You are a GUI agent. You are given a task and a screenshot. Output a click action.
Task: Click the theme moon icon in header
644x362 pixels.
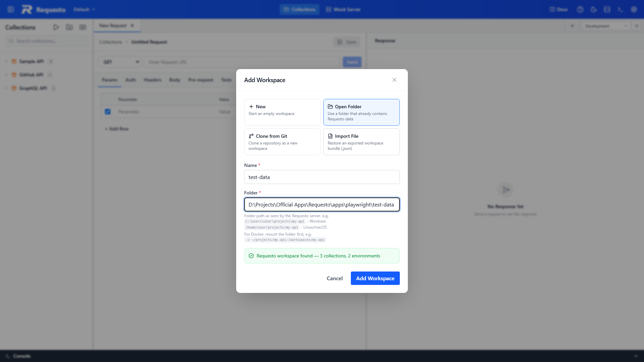click(594, 9)
